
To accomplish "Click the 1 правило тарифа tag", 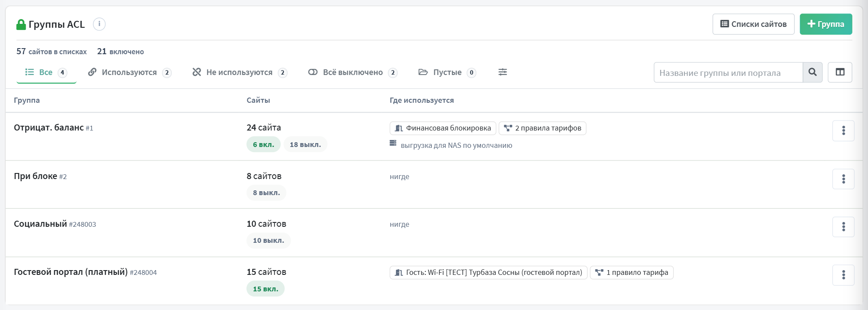I will pos(632,272).
